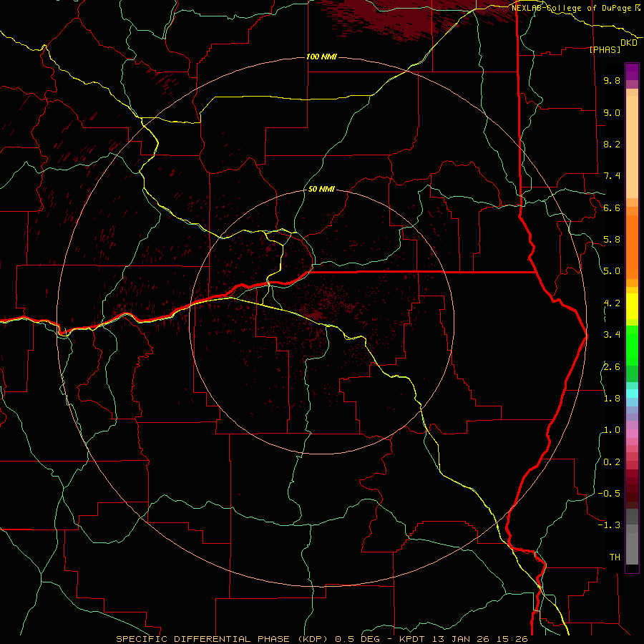The width and height of the screenshot is (644, 644).
Task: Click the -0.5 legend value
Action: (609, 494)
